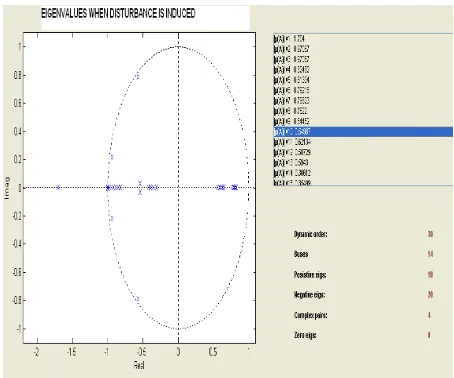Click the 'Complex pairs:' label
This screenshot has width=454, height=378.
(310, 315)
